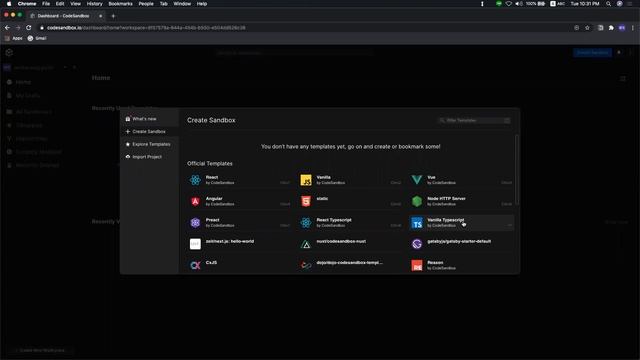Screen dimensions: 640x360
Task: Open the Chrome File menu
Action: (46, 4)
